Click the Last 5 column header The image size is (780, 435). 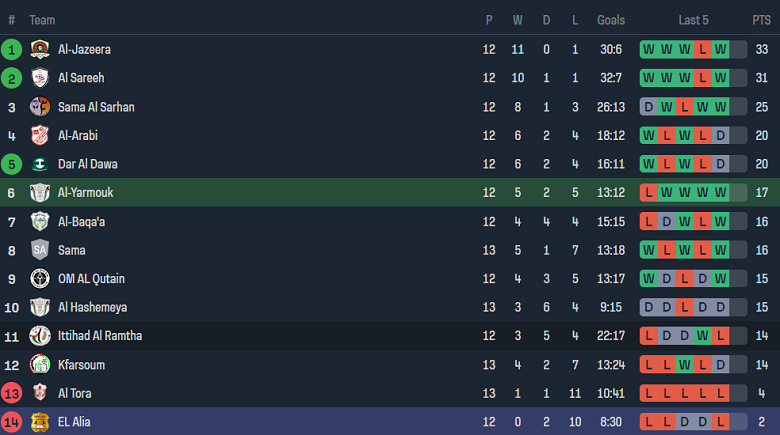point(693,20)
